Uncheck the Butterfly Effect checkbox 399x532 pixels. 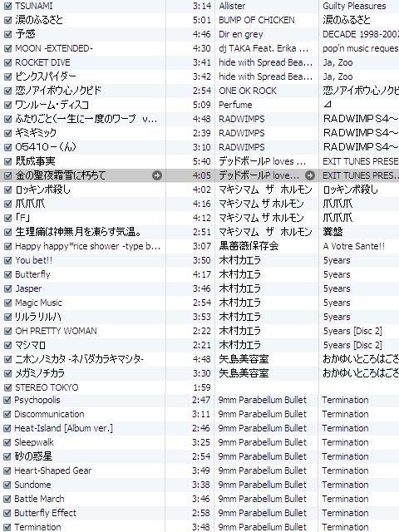(7, 513)
